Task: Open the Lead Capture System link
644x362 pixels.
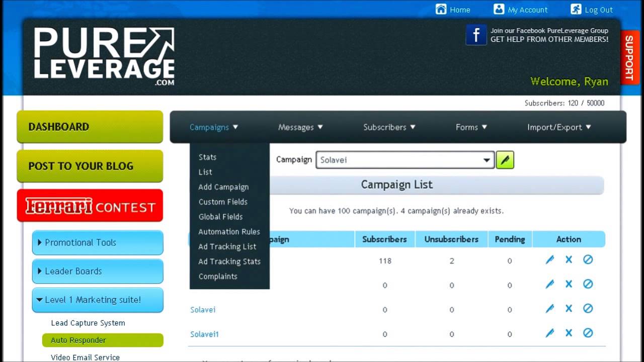Action: (88, 323)
